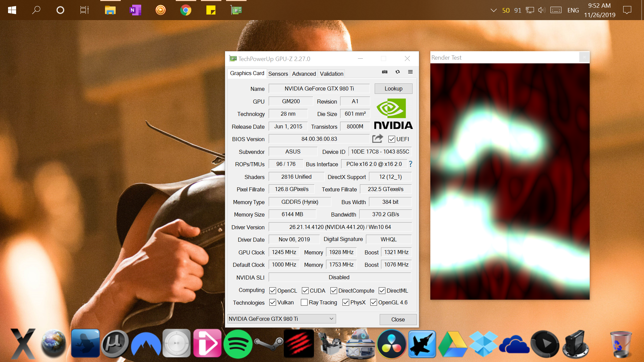Screen dimensions: 644x362
Task: Click the Device ID value field
Action: [x=380, y=152]
